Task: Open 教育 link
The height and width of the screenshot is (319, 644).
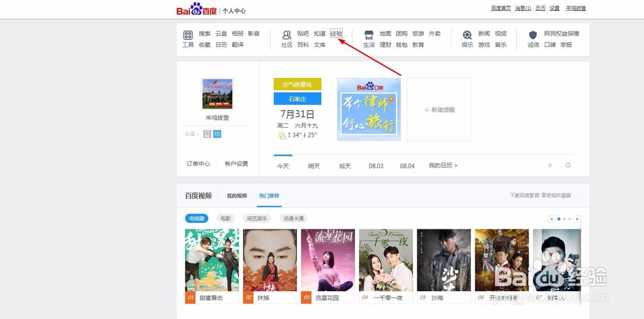Action: (418, 45)
